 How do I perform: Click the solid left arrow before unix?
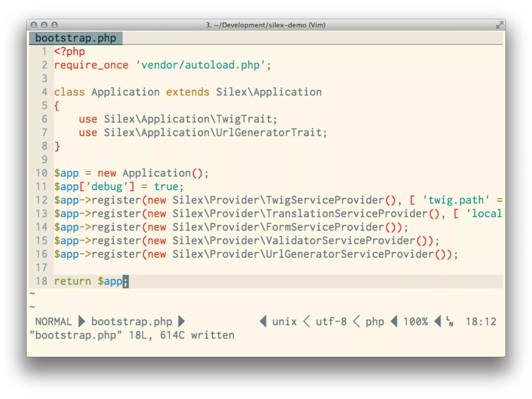click(263, 321)
